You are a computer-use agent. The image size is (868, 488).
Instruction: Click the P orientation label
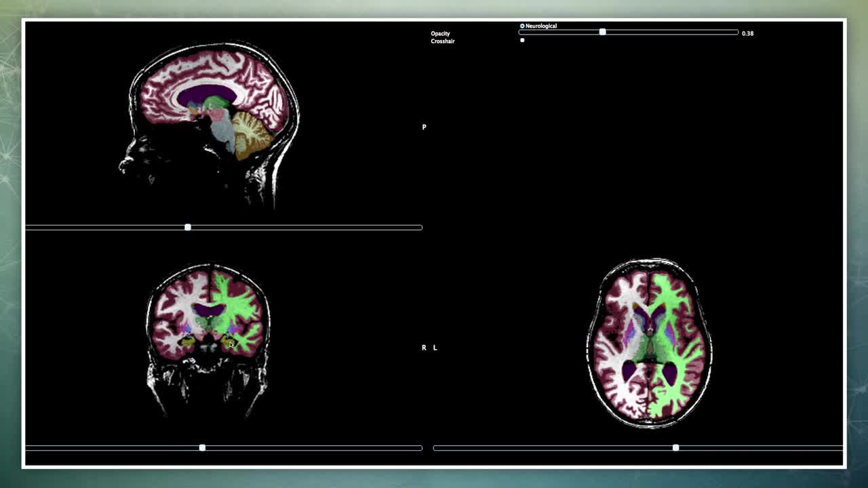point(425,127)
